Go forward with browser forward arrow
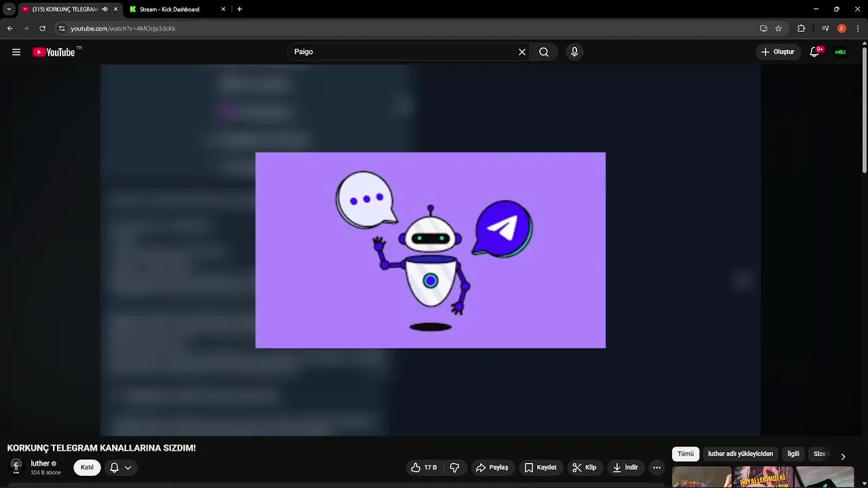868x488 pixels. (26, 28)
